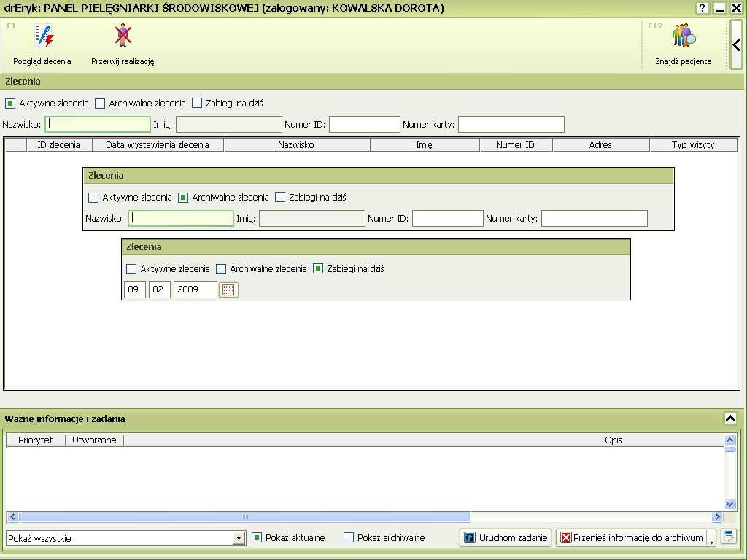747x560 pixels.
Task: Check Aktywne zlecenia in date panel
Action: pos(131,269)
